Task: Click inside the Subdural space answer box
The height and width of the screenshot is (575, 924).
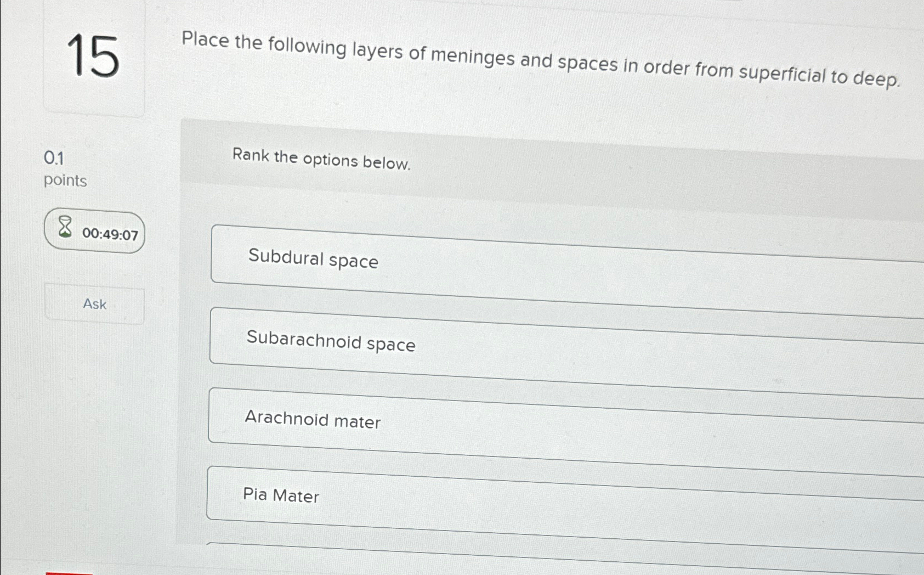Action: pos(494,258)
